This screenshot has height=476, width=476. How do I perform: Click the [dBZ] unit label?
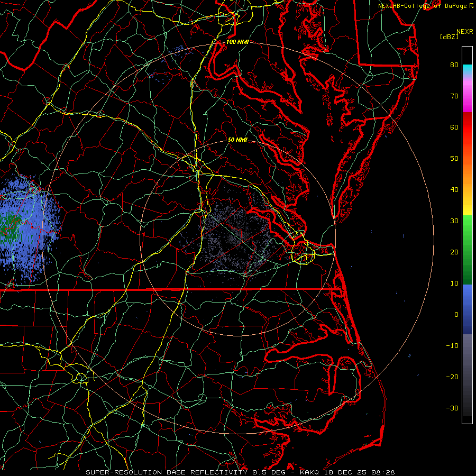pyautogui.click(x=449, y=37)
